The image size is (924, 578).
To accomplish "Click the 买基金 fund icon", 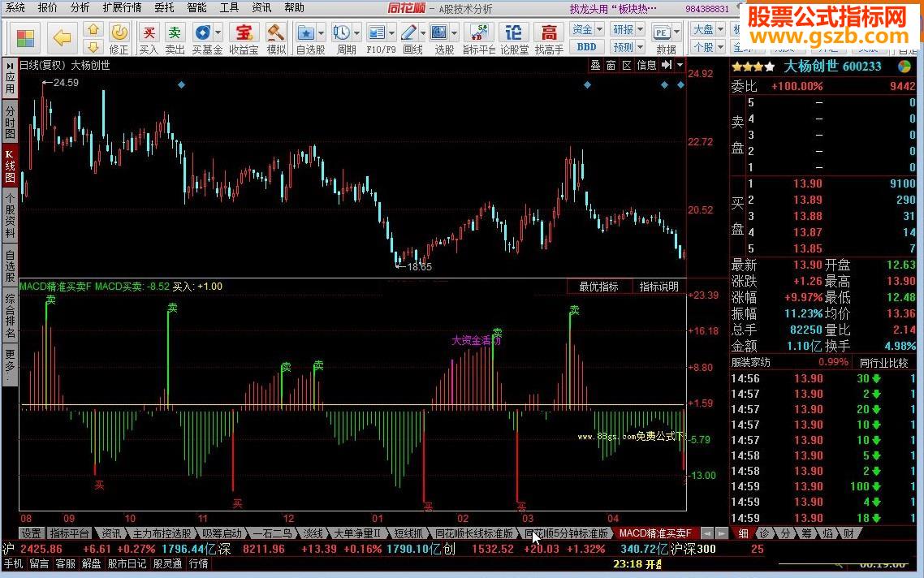I will (x=203, y=33).
